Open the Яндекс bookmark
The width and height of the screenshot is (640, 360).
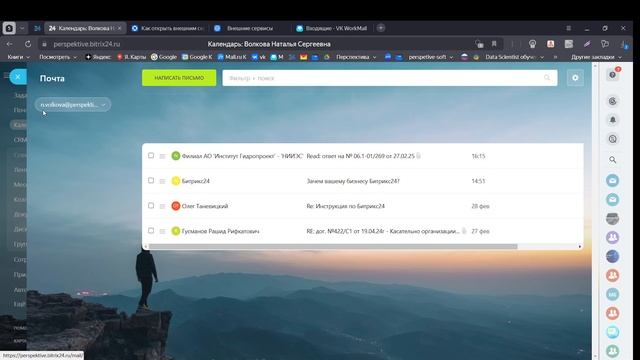[98, 57]
